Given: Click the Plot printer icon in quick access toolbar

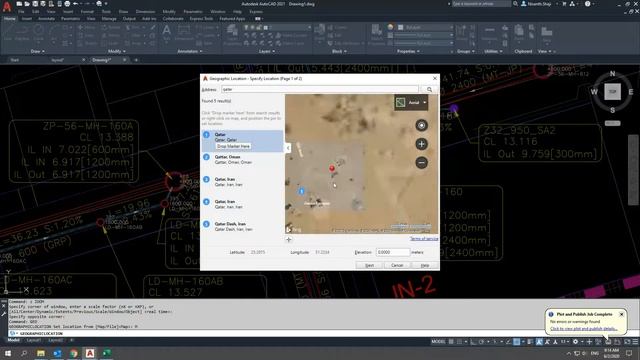Looking at the screenshot, I should tap(67, 4).
